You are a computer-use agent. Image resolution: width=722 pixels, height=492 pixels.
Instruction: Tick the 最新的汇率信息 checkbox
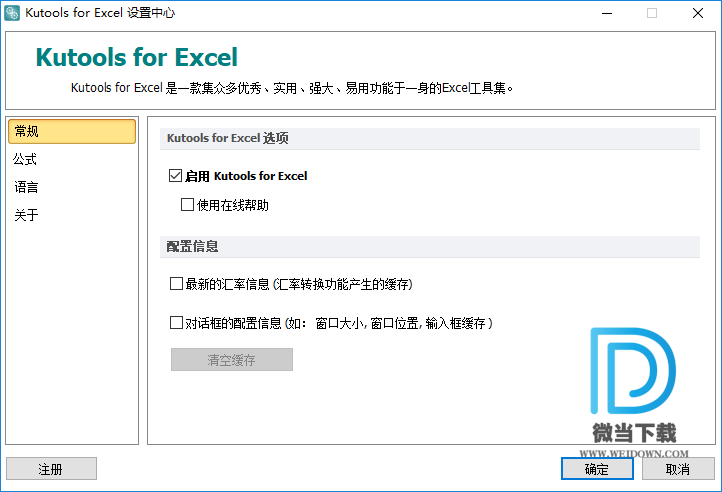[176, 284]
